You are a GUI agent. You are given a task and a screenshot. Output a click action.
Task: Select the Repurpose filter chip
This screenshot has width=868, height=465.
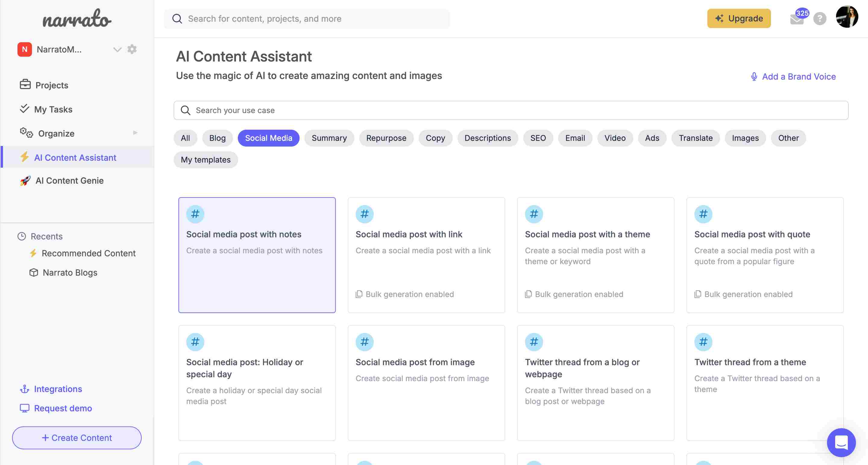coord(386,138)
